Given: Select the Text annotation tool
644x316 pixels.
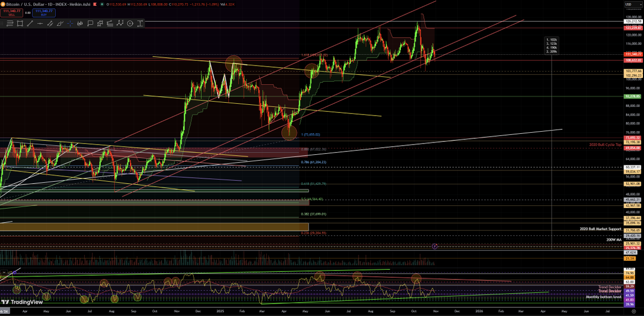Looking at the screenshot, I should coord(140,23).
